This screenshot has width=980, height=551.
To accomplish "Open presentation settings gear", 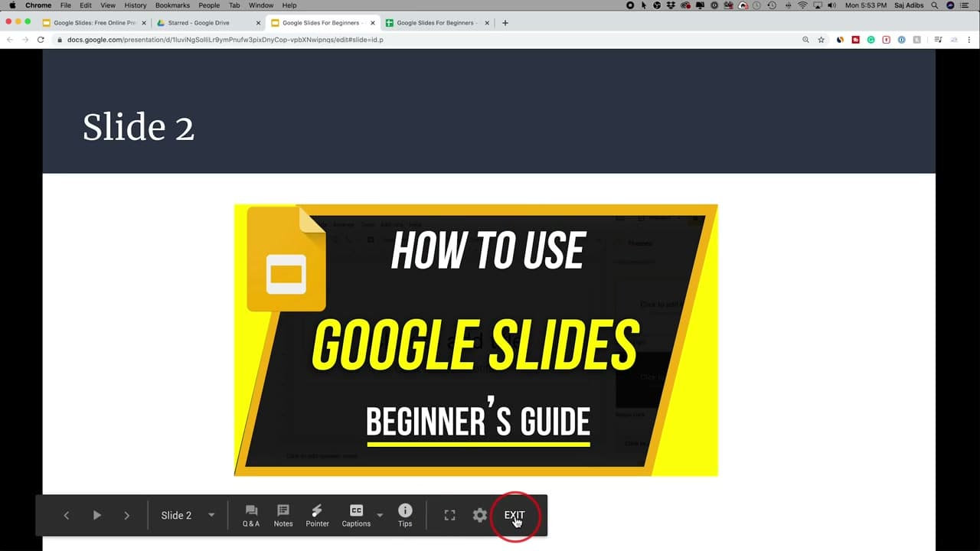I will 480,516.
